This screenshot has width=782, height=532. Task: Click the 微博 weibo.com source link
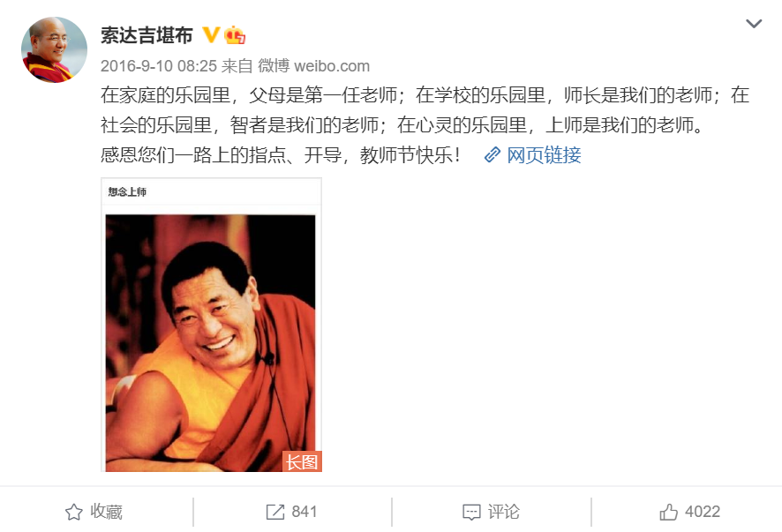[x=313, y=66]
